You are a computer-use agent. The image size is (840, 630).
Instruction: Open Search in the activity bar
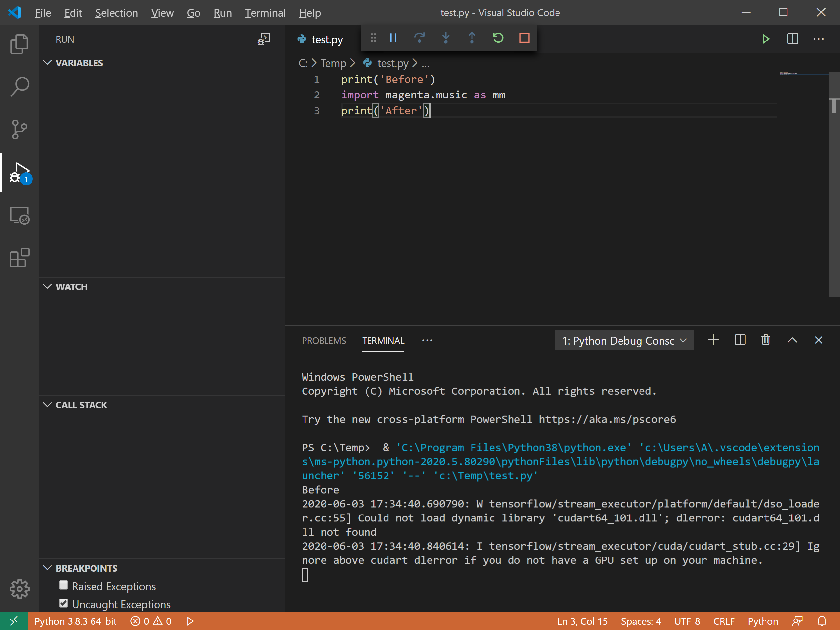point(19,87)
